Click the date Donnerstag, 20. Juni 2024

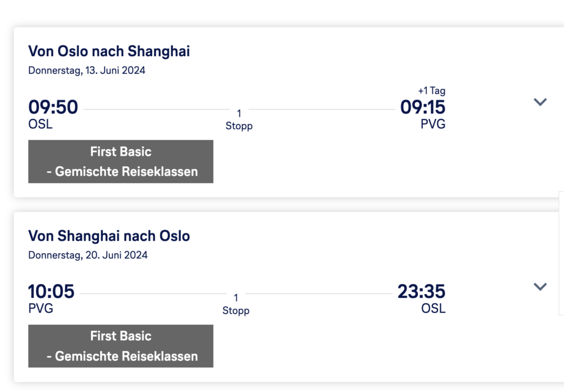(88, 255)
